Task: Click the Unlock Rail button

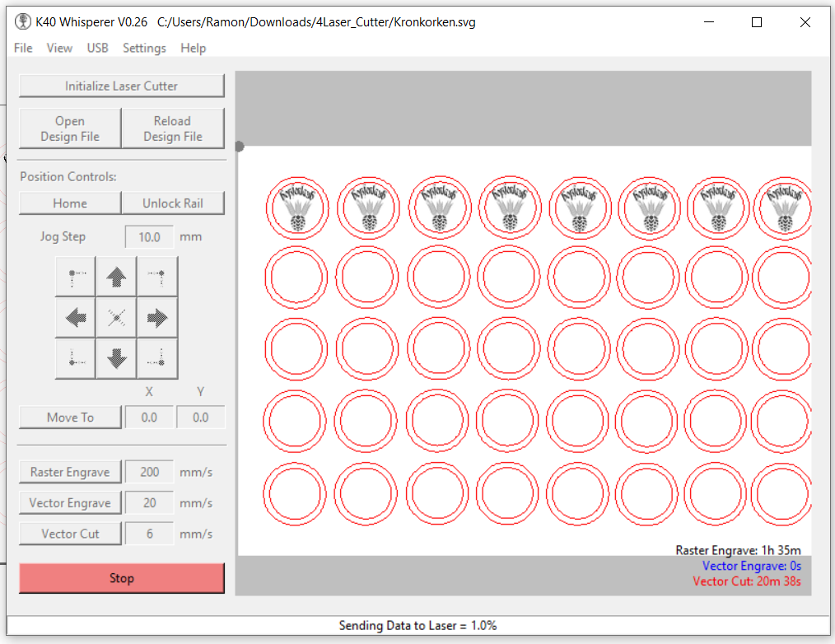Action: pyautogui.click(x=173, y=203)
